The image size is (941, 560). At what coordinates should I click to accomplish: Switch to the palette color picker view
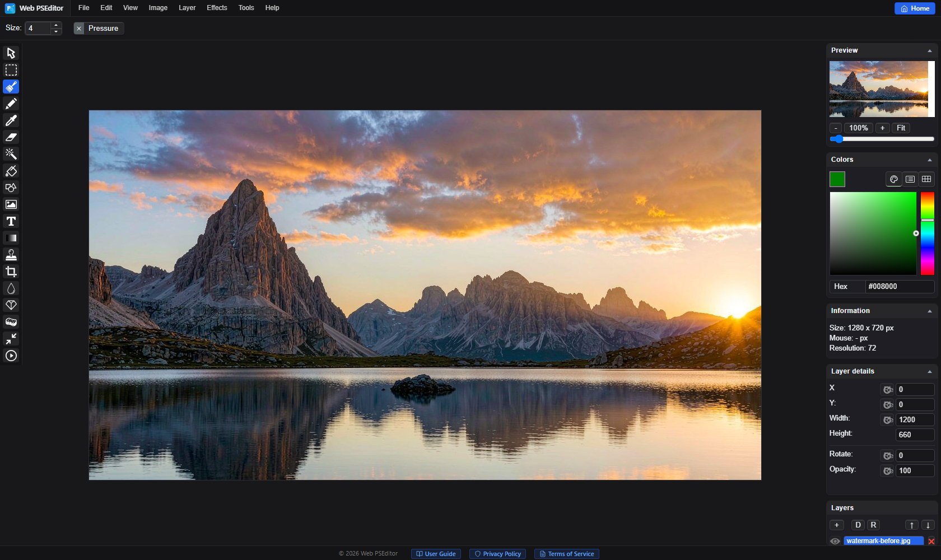click(894, 179)
